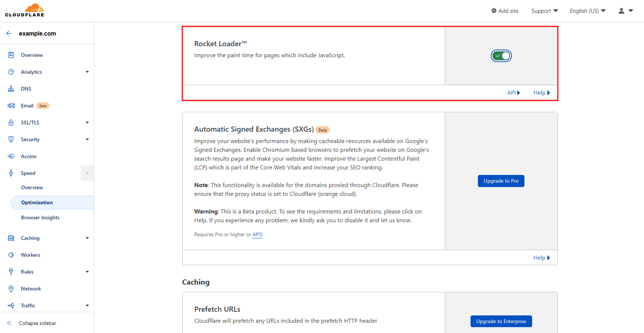Disable the Rocket Loader toggle
The height and width of the screenshot is (333, 644).
501,56
